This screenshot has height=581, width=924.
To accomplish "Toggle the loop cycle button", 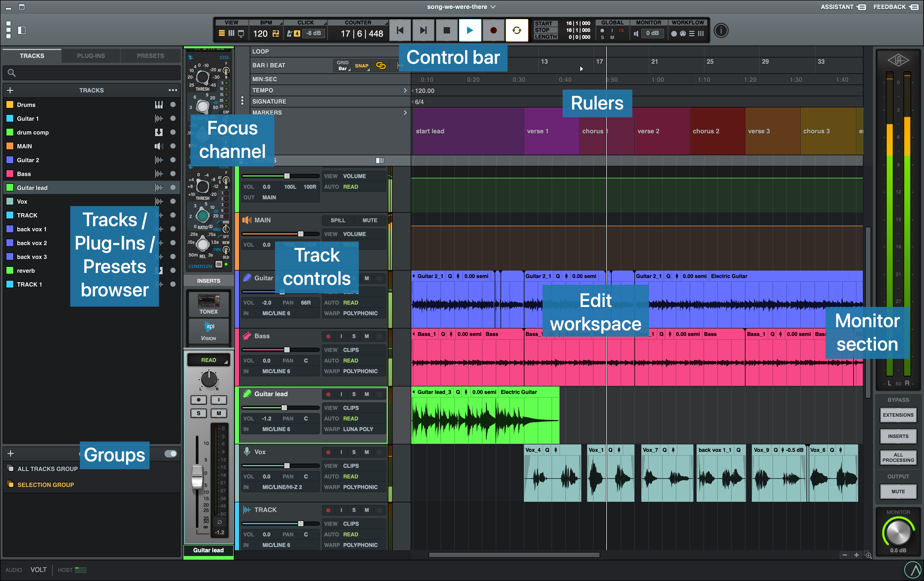I will tap(516, 31).
